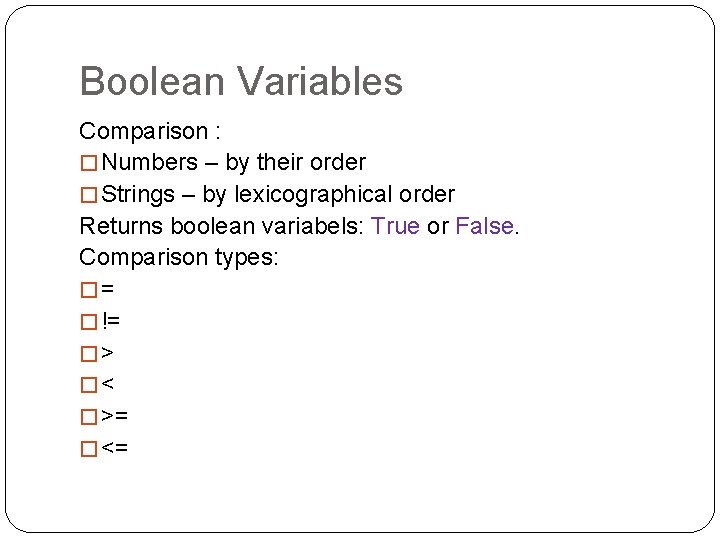Click the purple word False
This screenshot has height=540, width=720.
[x=484, y=226]
